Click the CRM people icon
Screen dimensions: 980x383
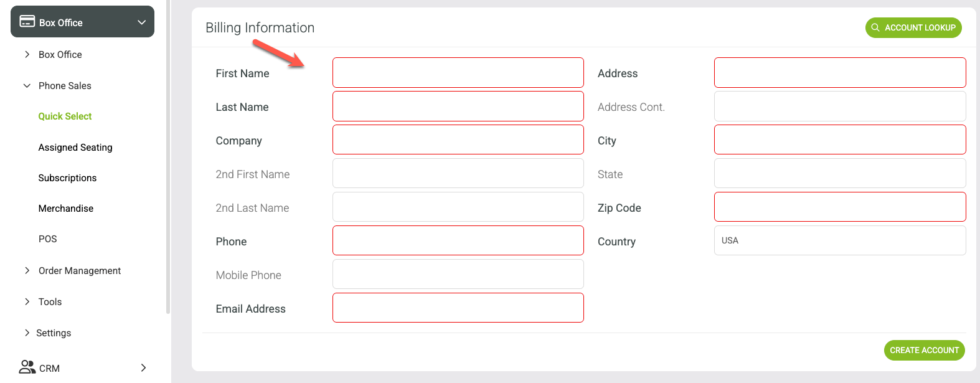[x=27, y=367]
